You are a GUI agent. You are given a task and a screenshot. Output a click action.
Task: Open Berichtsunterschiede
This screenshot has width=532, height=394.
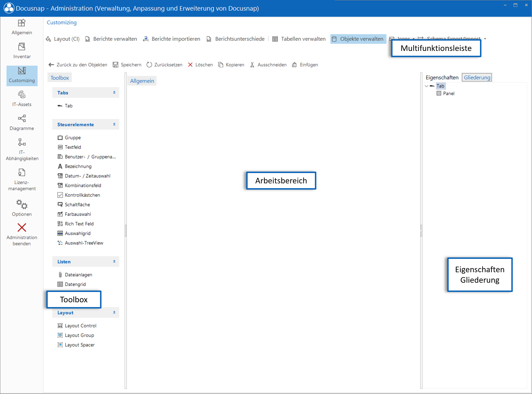coord(235,39)
